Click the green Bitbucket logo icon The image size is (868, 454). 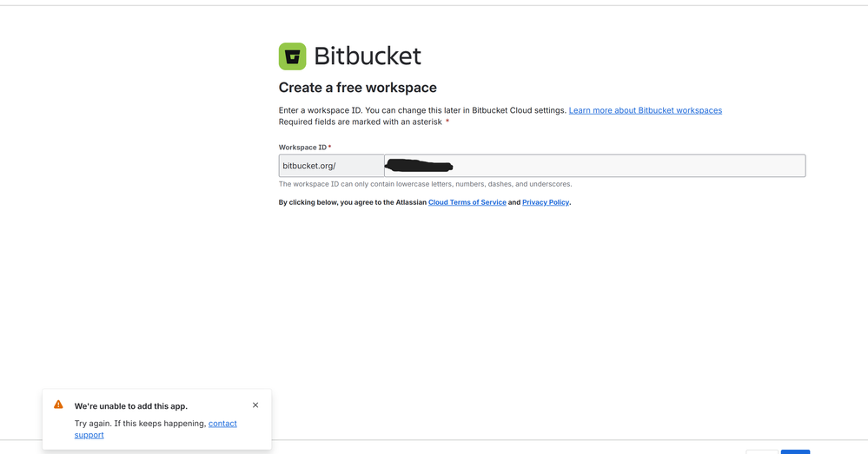(292, 56)
